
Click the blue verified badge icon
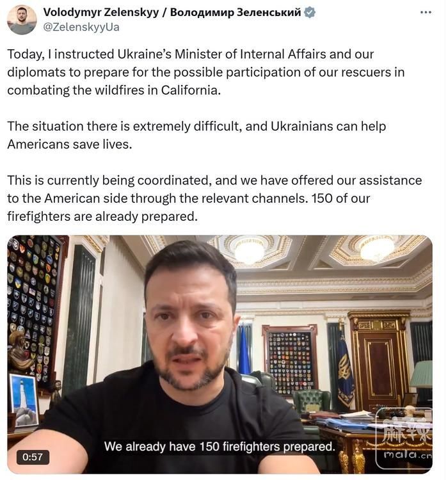(x=310, y=13)
